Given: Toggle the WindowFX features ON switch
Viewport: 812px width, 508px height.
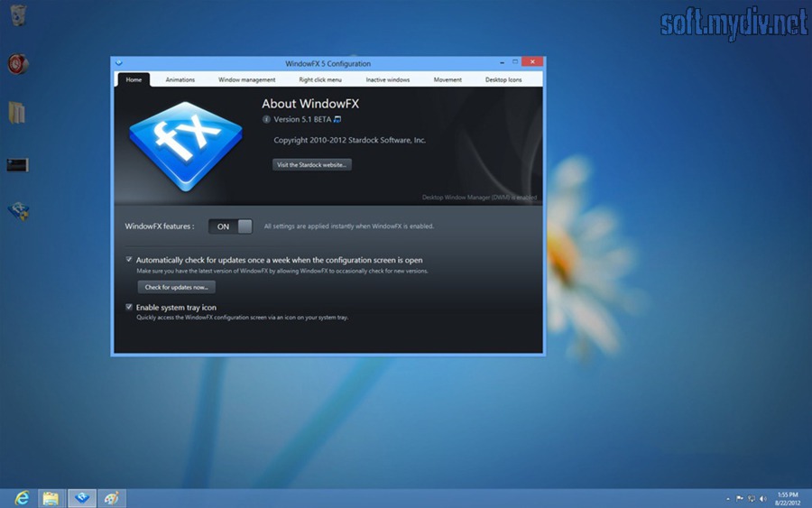Looking at the screenshot, I should coord(230,226).
